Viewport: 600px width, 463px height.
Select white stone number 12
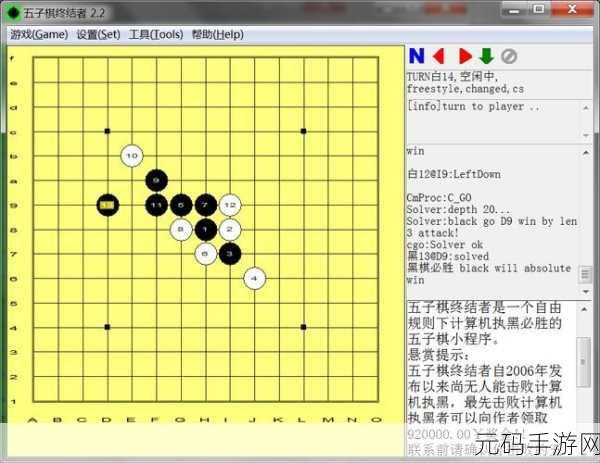230,205
